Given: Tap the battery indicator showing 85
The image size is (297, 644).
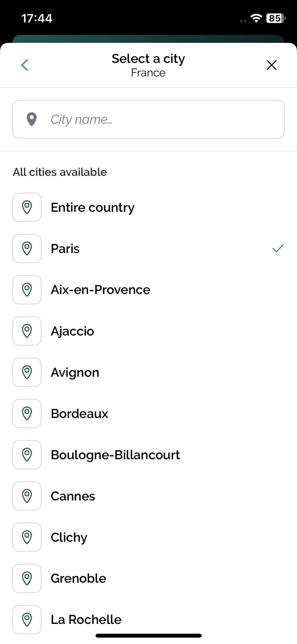Looking at the screenshot, I should click(x=276, y=18).
